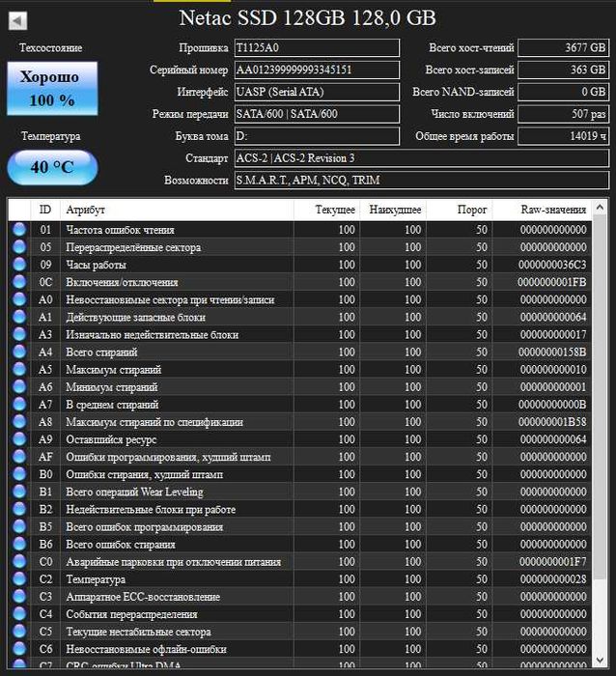Click status orb for attribute A5
Image resolution: width=616 pixels, height=676 pixels.
click(x=19, y=369)
